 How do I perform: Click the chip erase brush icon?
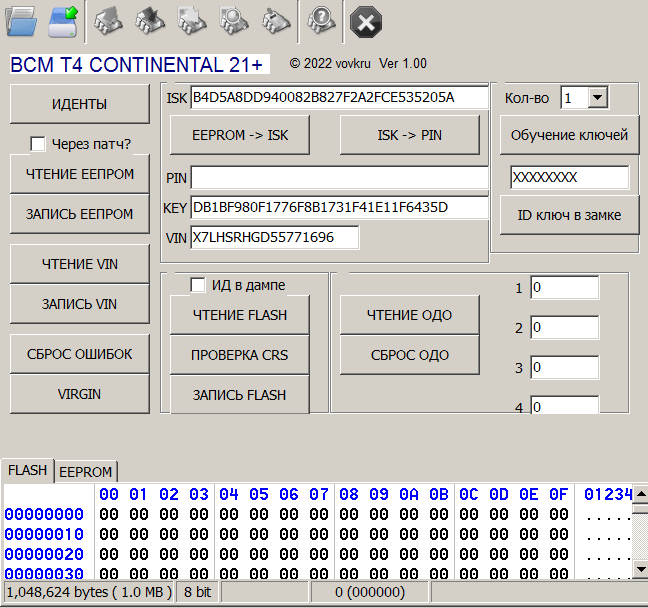[276, 21]
